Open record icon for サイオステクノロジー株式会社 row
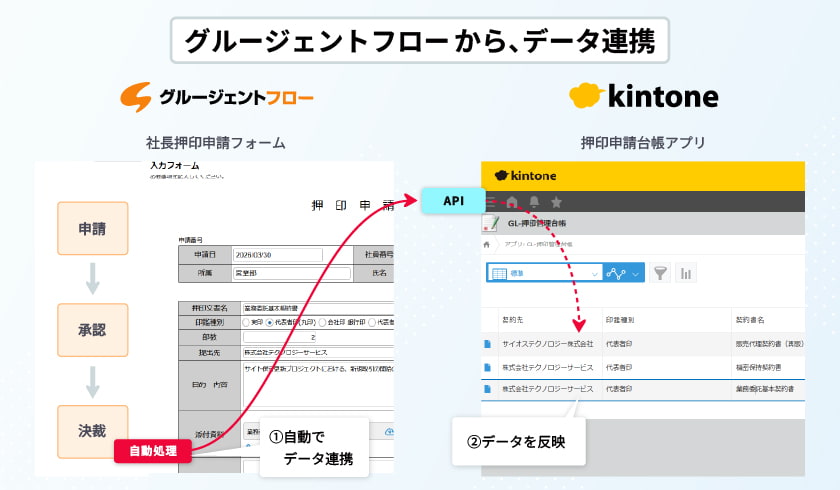The width and height of the screenshot is (840, 490). [x=487, y=344]
